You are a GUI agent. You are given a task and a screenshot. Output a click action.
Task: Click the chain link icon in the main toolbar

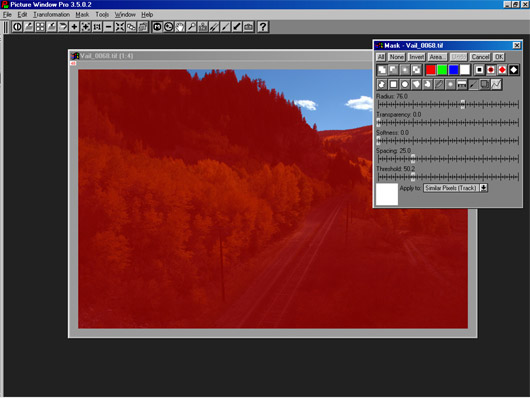click(131, 27)
